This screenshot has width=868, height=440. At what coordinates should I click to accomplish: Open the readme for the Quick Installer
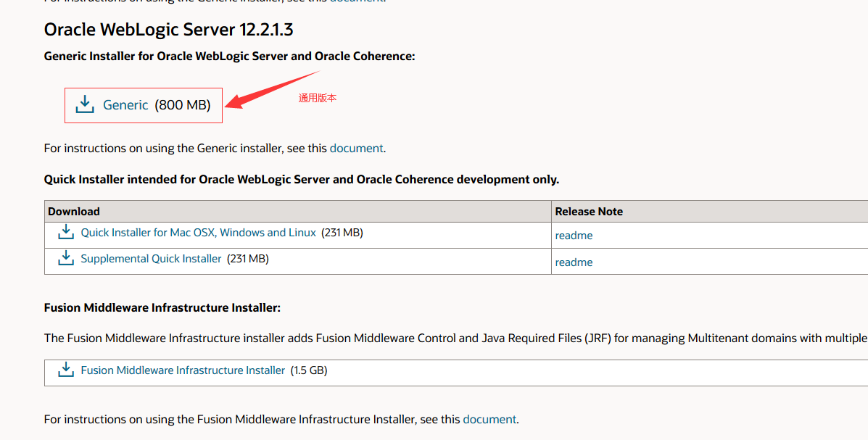click(x=574, y=235)
